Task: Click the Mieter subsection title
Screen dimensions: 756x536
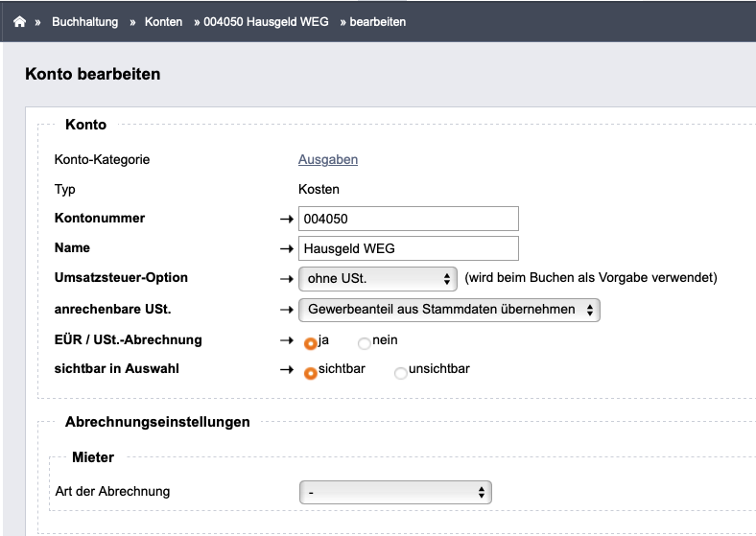Action: click(x=93, y=457)
